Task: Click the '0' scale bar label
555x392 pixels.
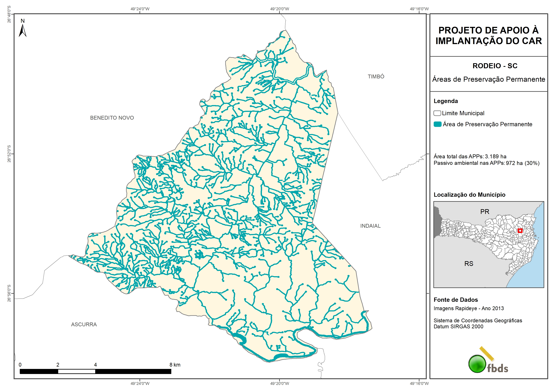Action: [20, 365]
